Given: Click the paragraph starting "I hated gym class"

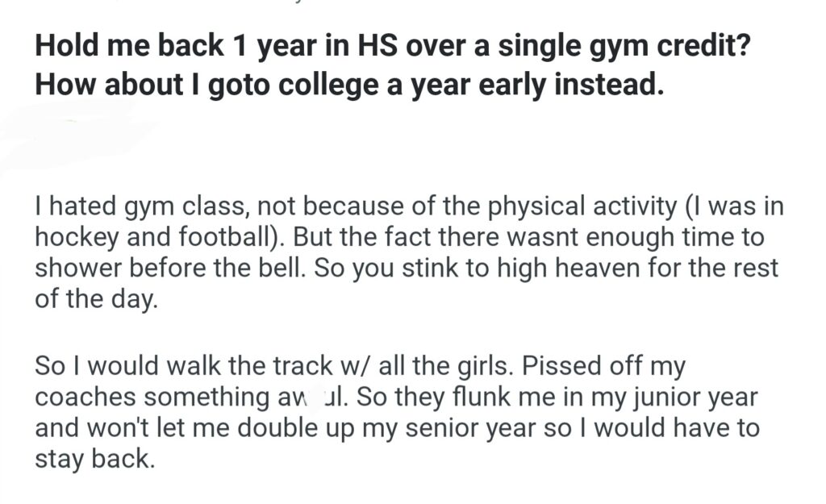Looking at the screenshot, I should (x=409, y=252).
